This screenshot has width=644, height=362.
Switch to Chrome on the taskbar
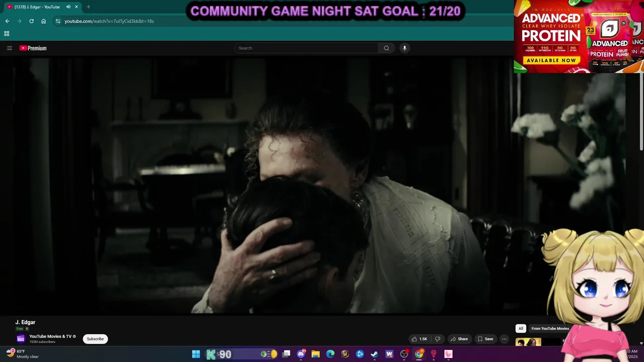[x=419, y=354]
